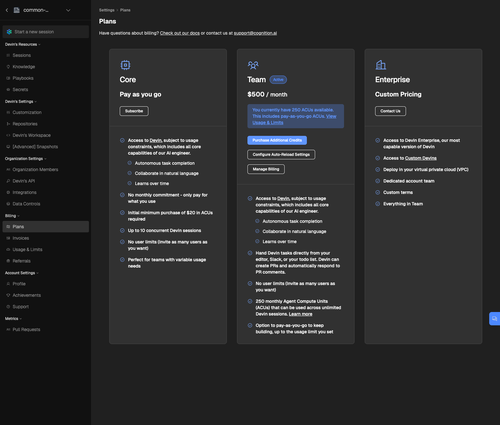Click the Knowledge lightbulb icon

(8, 67)
